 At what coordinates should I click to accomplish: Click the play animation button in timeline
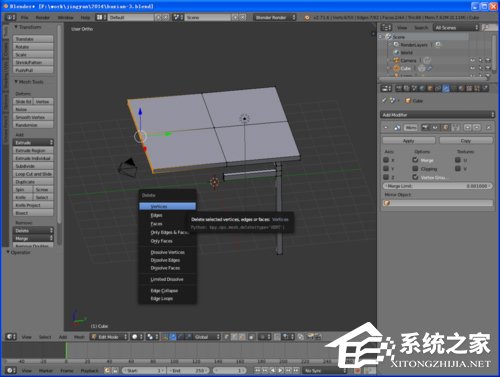(x=280, y=370)
